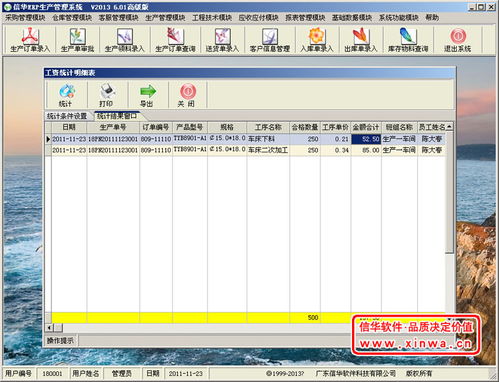Open the 生产领料录入 icon

point(125,40)
